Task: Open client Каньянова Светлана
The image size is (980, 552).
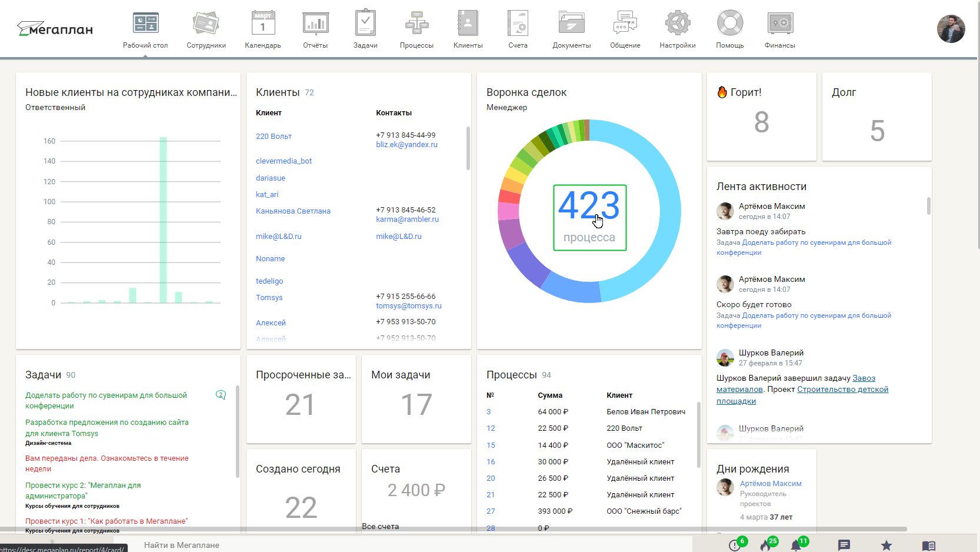Action: [293, 211]
